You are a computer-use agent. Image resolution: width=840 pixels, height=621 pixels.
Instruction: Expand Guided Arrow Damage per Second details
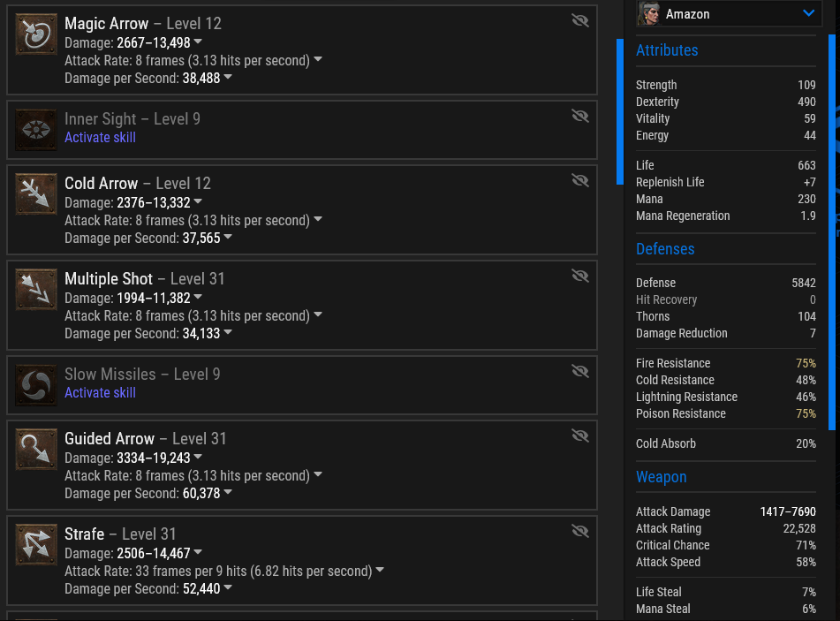point(228,493)
